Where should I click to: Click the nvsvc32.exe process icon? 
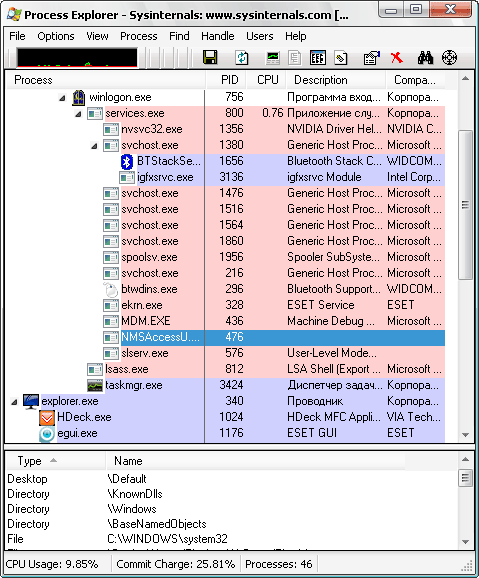coord(111,129)
